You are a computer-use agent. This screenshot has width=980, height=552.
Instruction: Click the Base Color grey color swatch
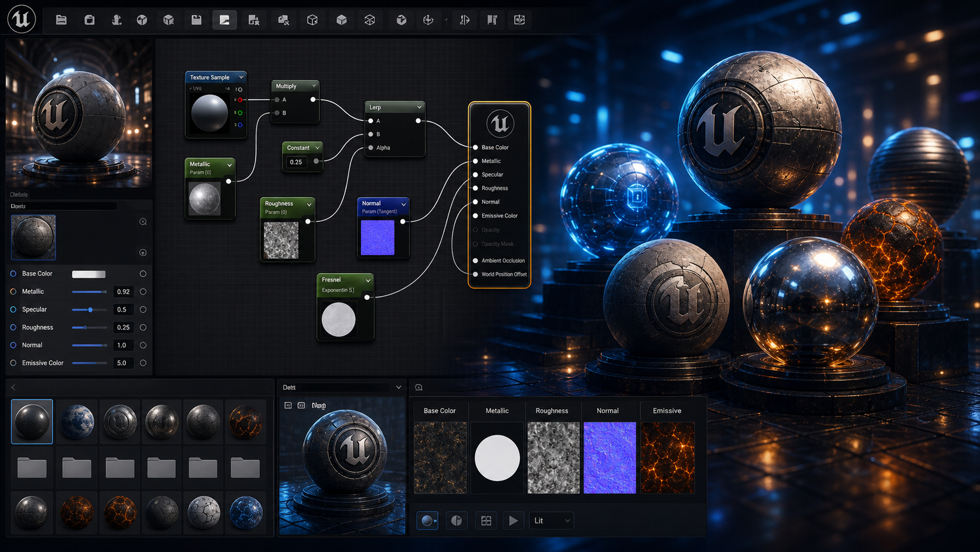[x=89, y=274]
